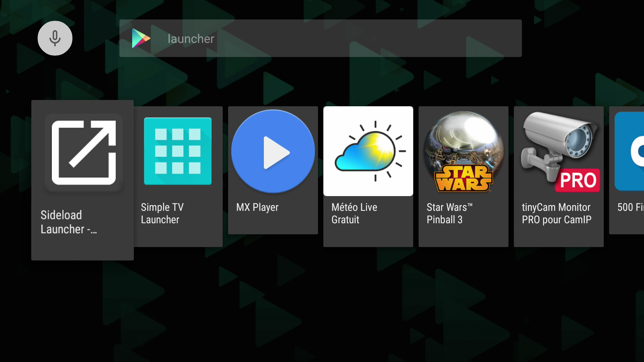The width and height of the screenshot is (644, 362).
Task: Select the "Star Wars Pinball 3" label
Action: pos(449,213)
